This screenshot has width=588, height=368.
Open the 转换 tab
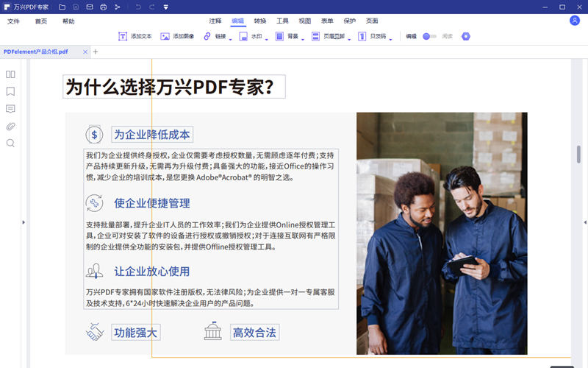(260, 21)
